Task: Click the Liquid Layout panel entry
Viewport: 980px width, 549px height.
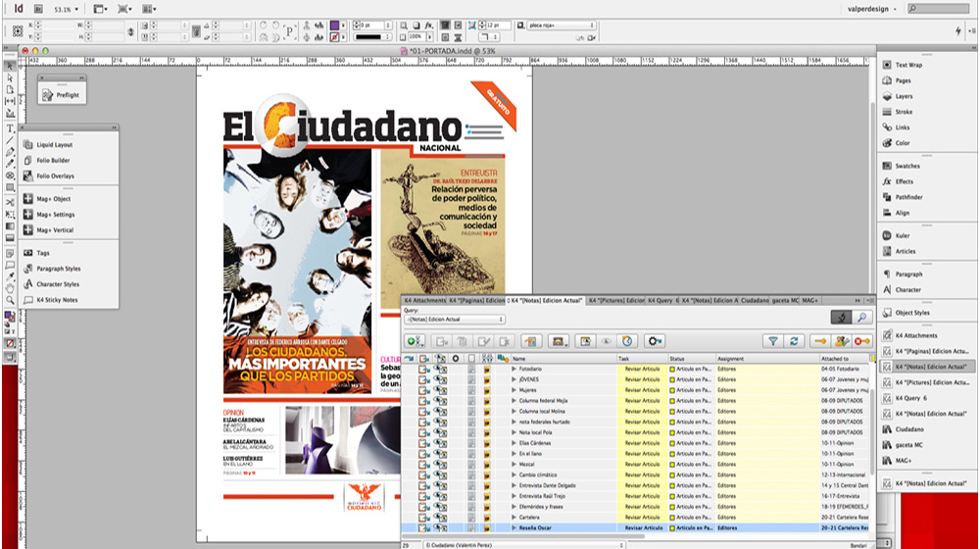Action: coord(55,145)
